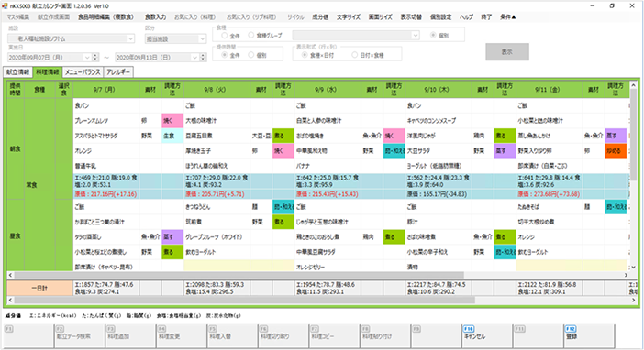Open the 成分値 menu

[320, 17]
